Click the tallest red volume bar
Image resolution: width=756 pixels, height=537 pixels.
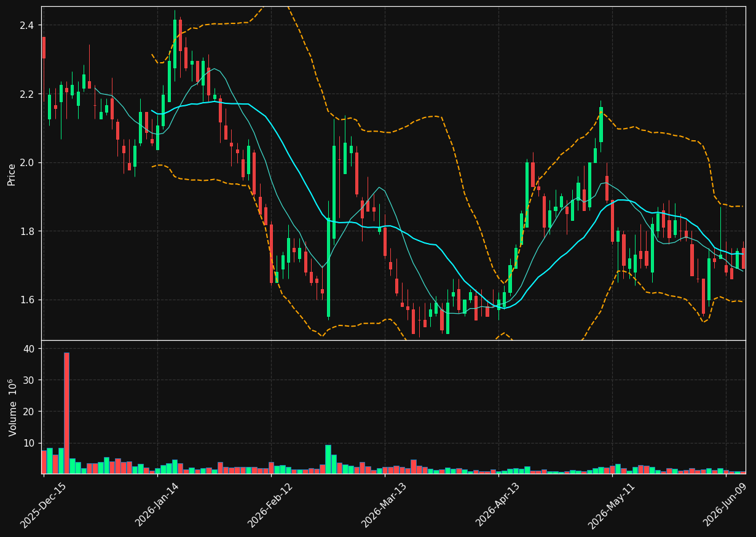pos(66,413)
